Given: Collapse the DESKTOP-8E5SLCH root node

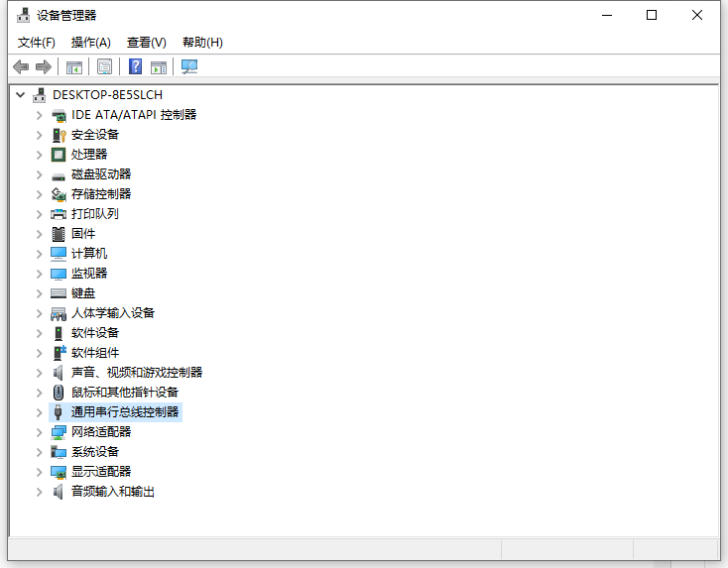Looking at the screenshot, I should [20, 95].
